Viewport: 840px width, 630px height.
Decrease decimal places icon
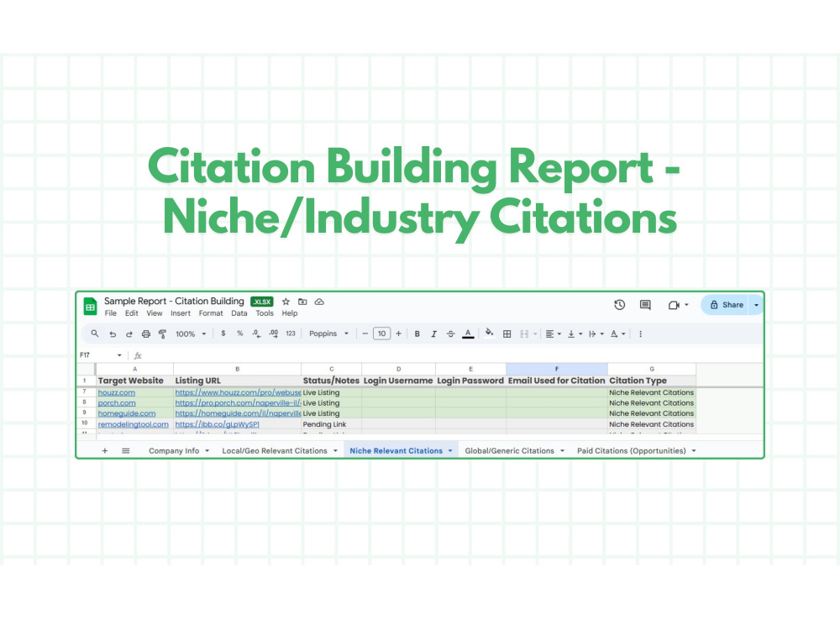[x=256, y=333]
